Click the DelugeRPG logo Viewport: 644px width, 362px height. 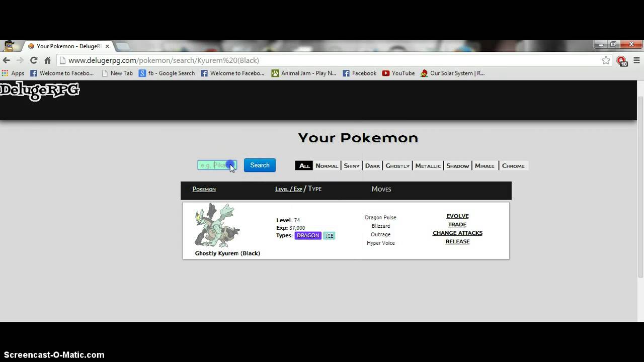(40, 91)
